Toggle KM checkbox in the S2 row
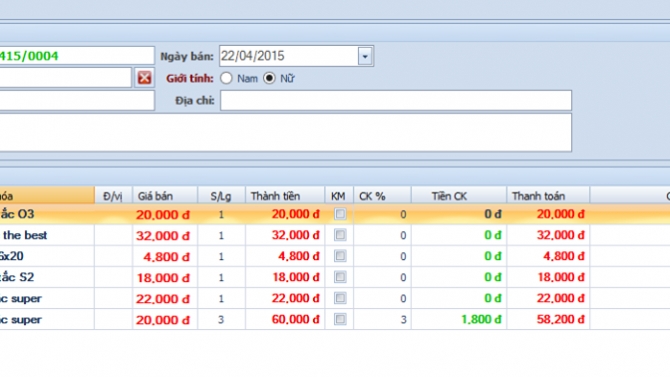Image resolution: width=670 pixels, height=377 pixels. pyautogui.click(x=340, y=277)
